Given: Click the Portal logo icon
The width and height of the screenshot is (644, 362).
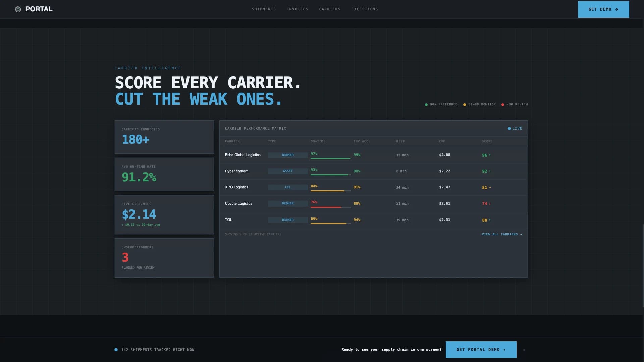Looking at the screenshot, I should point(18,9).
